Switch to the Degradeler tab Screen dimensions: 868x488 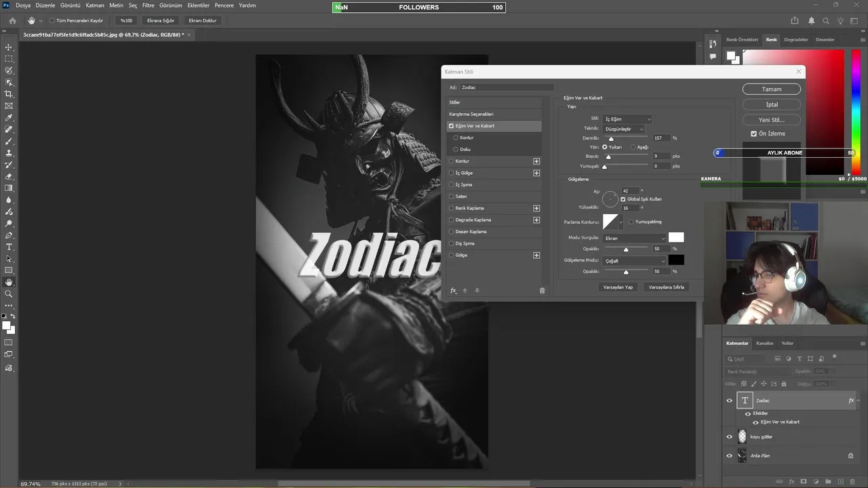pos(796,39)
